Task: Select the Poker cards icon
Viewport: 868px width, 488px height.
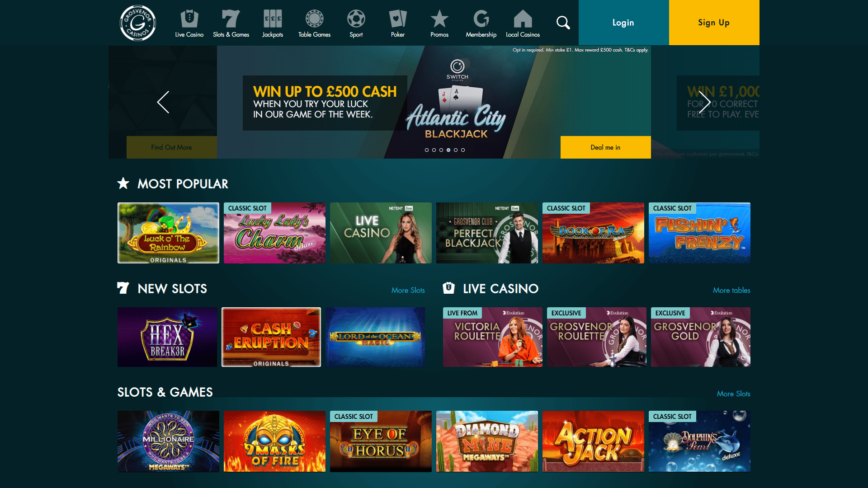Action: point(398,19)
